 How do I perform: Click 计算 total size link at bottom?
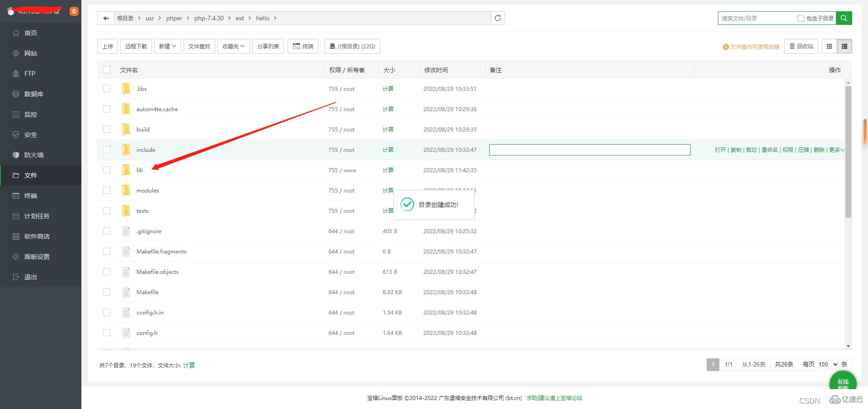(189, 365)
